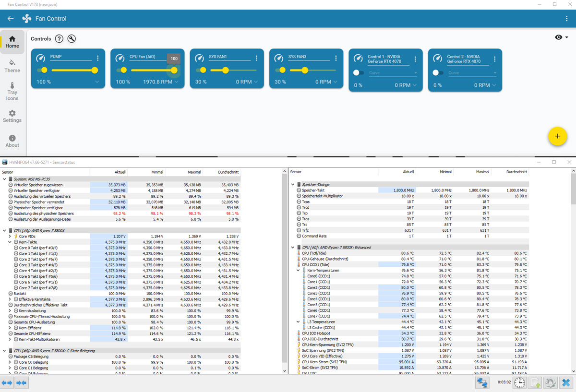Enable the Control 1 NVIDIA switch
The image size is (576, 392).
359,73
